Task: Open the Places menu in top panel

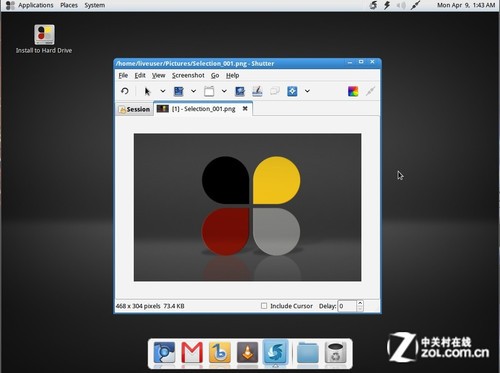Action: click(69, 5)
